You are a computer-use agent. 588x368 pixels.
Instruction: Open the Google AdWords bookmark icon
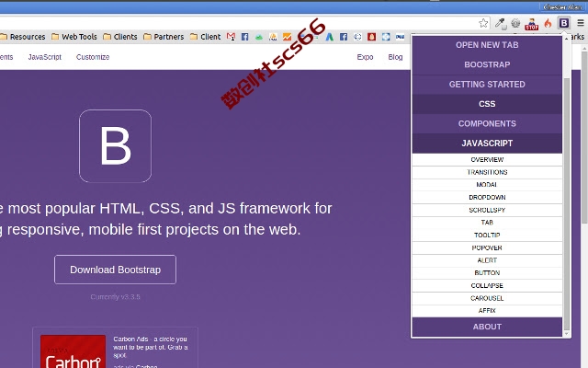(x=329, y=37)
